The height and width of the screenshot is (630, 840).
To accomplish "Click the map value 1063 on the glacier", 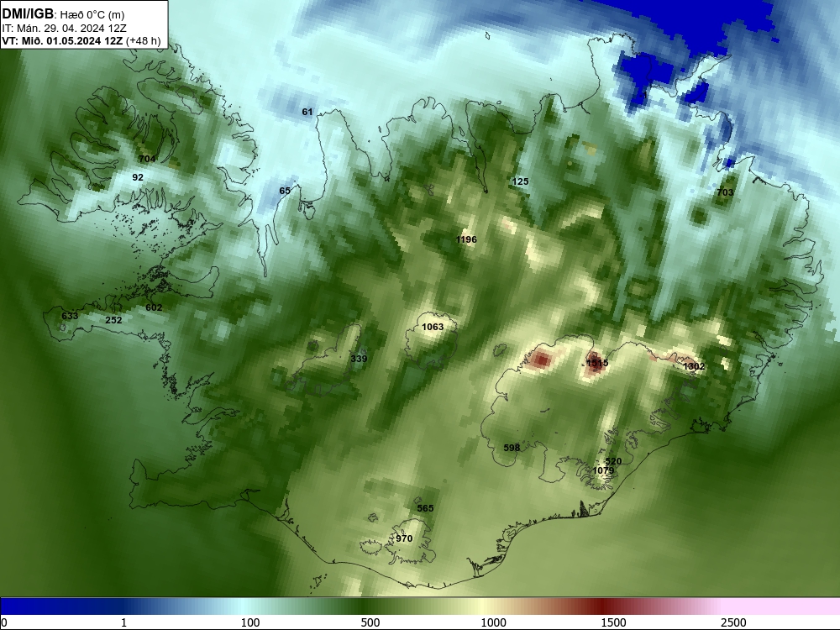I will coord(433,327).
